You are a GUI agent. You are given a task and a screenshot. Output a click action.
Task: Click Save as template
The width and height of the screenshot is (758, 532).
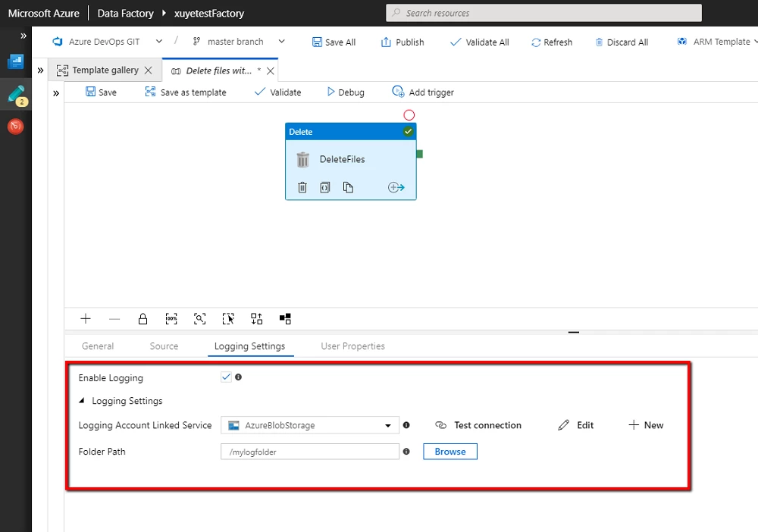click(x=186, y=92)
